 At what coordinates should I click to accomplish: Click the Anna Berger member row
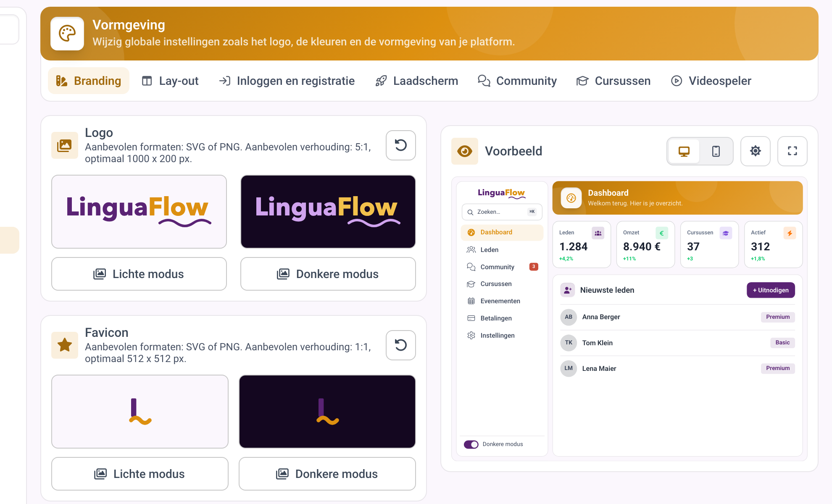[x=677, y=317]
